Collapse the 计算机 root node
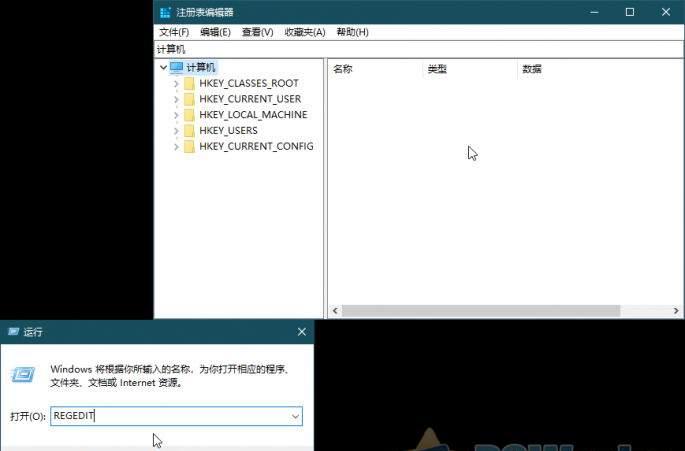 click(163, 67)
